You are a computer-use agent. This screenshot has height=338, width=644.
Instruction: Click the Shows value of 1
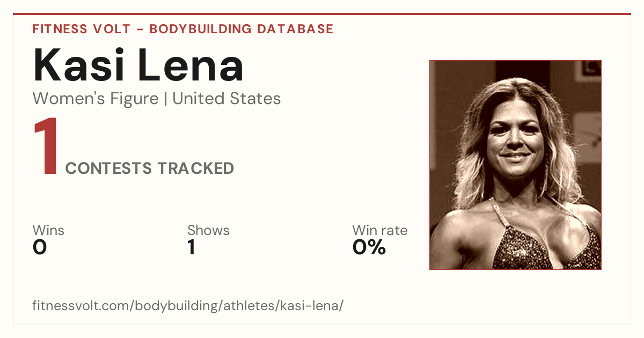coord(192,247)
